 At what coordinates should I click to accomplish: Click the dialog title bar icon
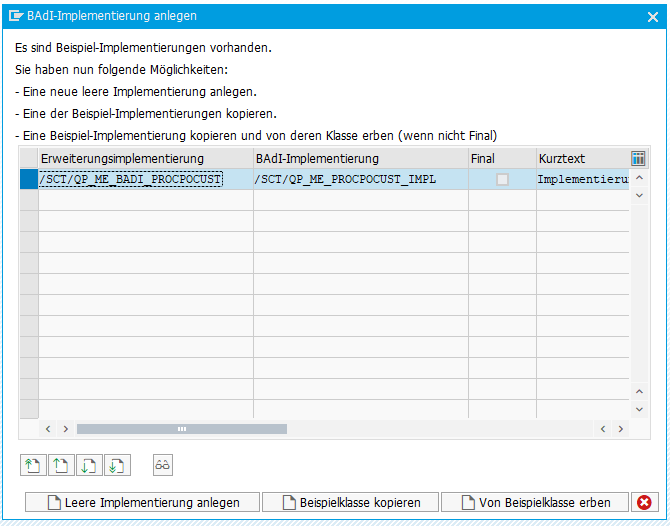coord(14,16)
